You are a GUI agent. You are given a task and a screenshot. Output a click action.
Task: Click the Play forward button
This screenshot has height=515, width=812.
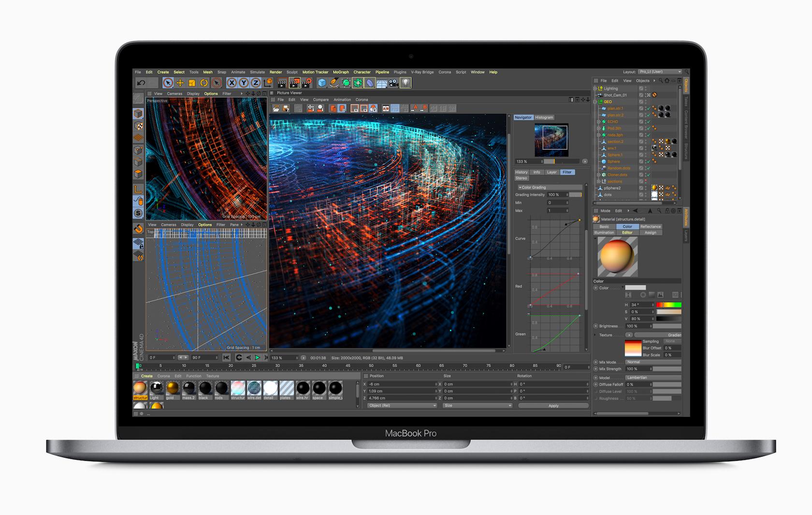257,358
